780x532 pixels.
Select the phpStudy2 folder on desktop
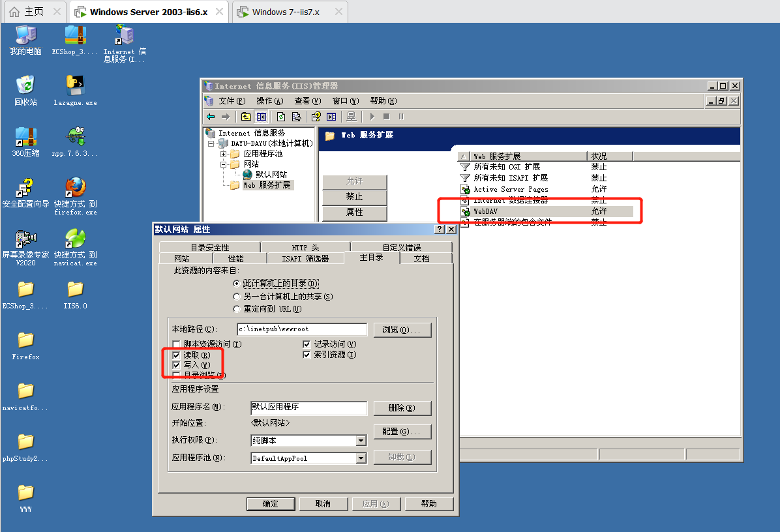click(26, 447)
